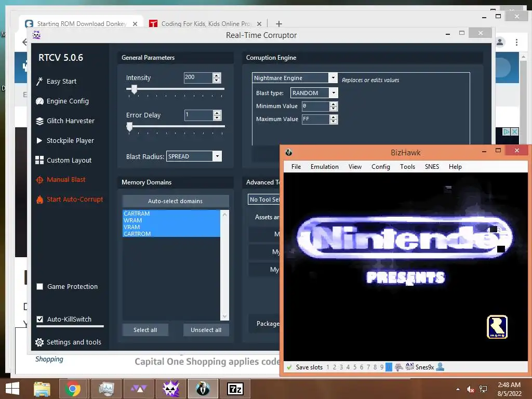The width and height of the screenshot is (532, 399).
Task: Switch to Coding For Kids Chrome tab
Action: 206,24
